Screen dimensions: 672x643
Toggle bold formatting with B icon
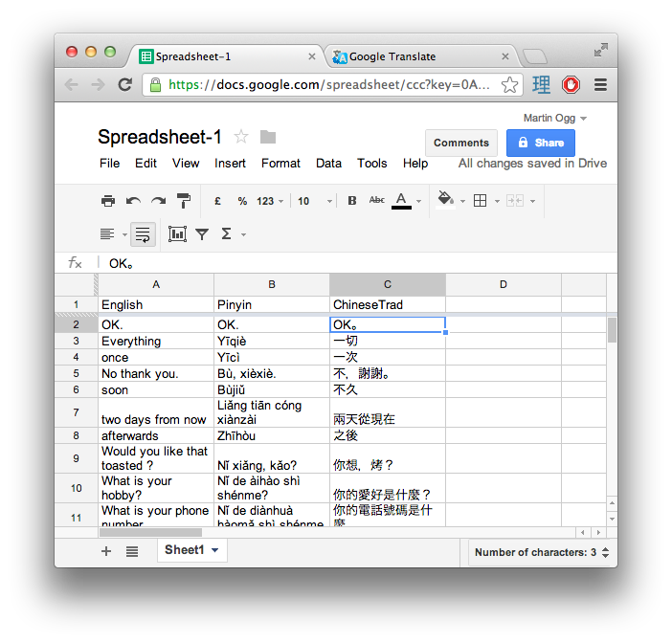pos(352,201)
